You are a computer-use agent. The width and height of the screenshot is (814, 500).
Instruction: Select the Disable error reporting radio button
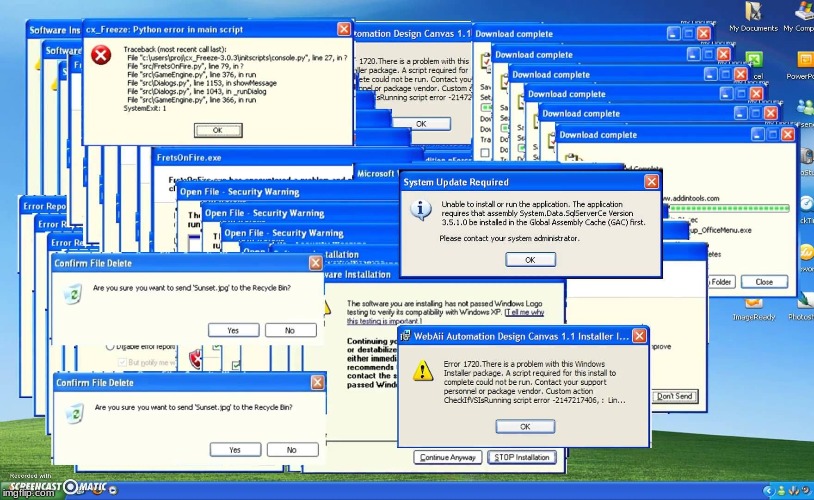pyautogui.click(x=110, y=346)
